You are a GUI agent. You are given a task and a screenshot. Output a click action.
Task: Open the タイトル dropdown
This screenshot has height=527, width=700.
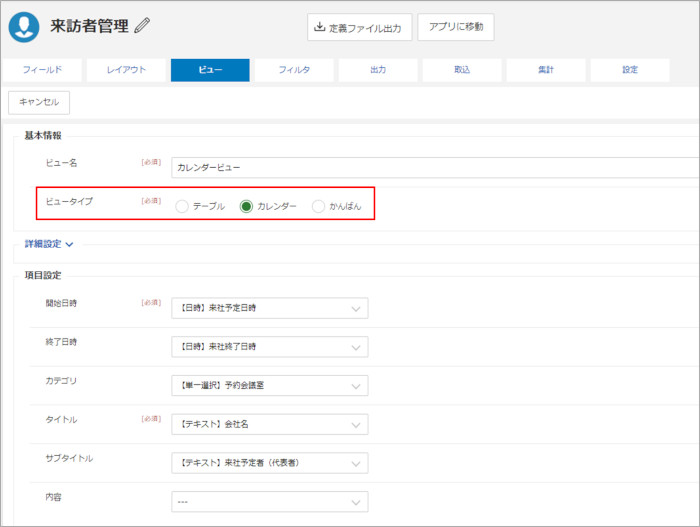(x=270, y=424)
